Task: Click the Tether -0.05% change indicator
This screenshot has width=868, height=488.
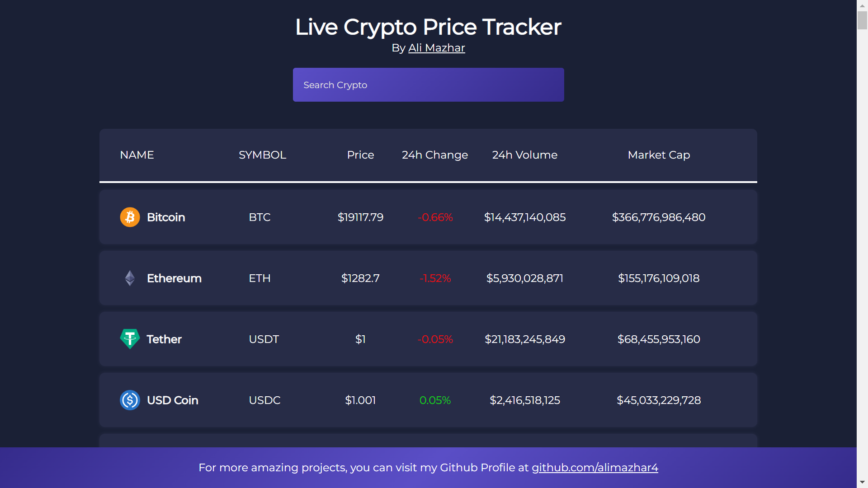Action: click(x=435, y=339)
